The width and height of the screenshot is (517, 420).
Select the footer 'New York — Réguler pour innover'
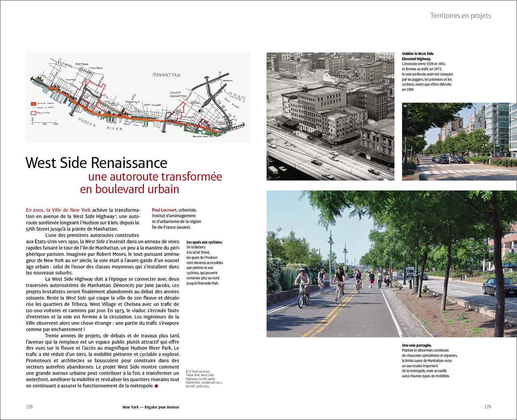click(x=151, y=407)
